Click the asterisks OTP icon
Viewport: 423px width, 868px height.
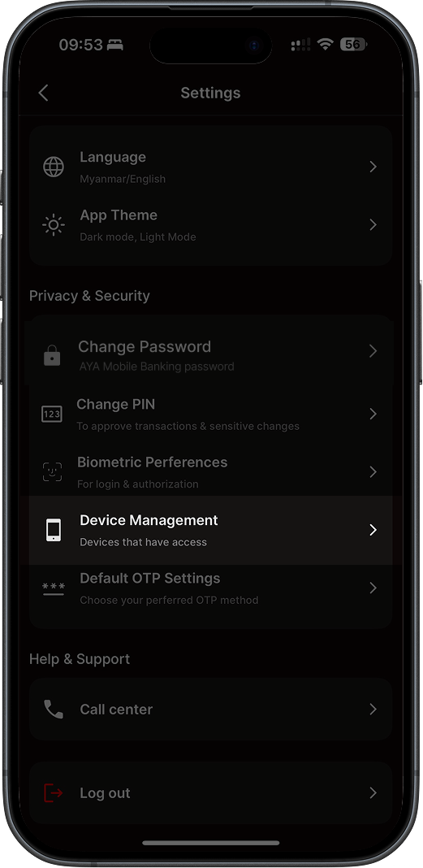(54, 588)
